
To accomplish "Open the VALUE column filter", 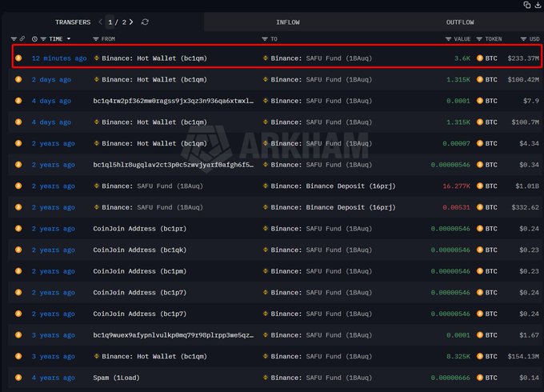I will 449,38.
